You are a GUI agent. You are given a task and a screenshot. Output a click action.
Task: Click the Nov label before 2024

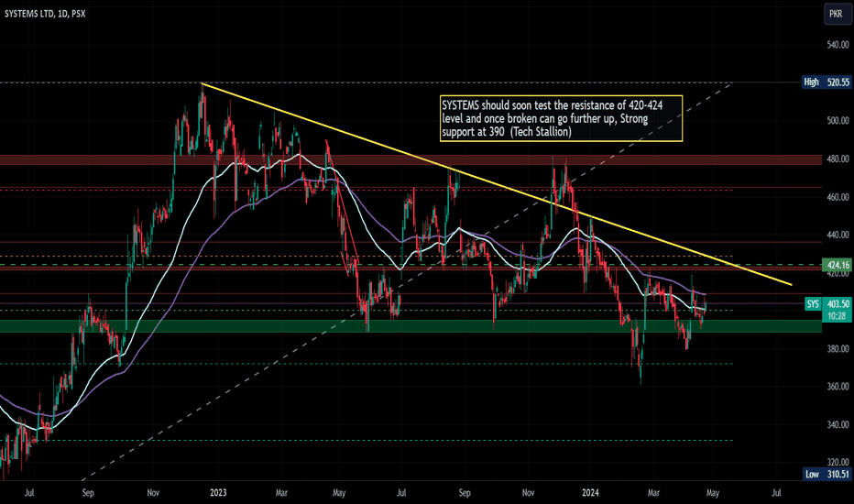click(528, 493)
